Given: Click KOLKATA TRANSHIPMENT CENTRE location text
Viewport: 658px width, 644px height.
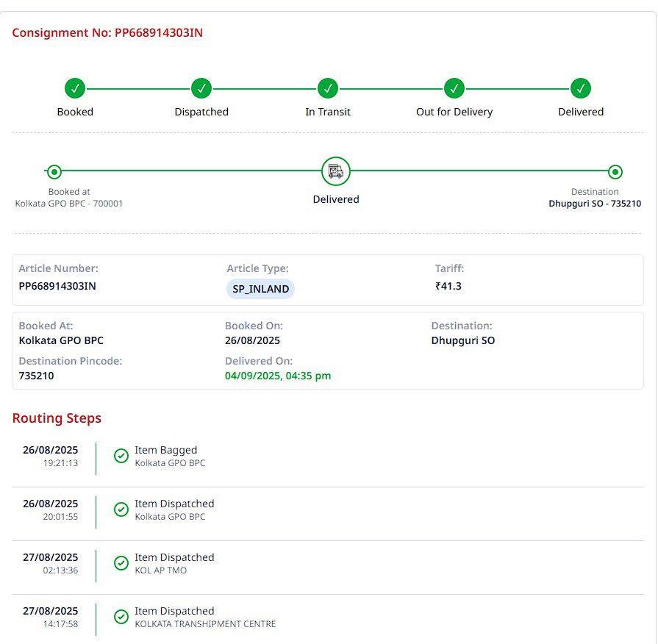Looking at the screenshot, I should point(205,624).
